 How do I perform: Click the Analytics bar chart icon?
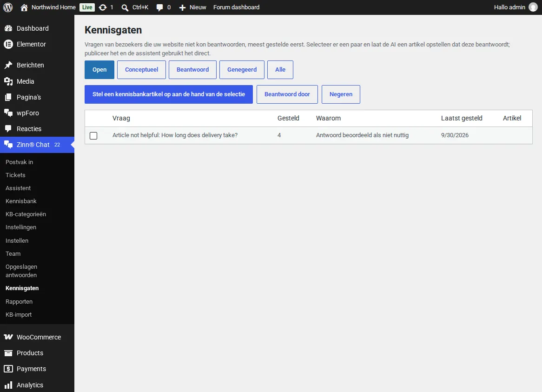coord(8,385)
